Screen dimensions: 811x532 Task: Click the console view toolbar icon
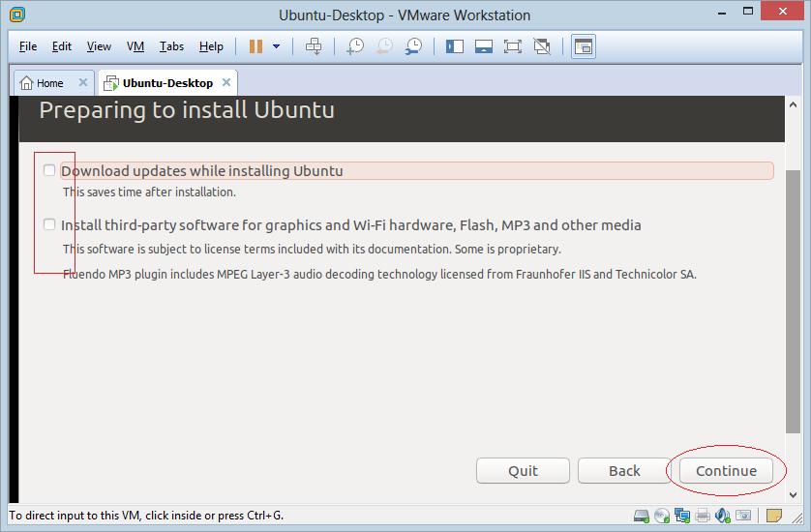[584, 46]
